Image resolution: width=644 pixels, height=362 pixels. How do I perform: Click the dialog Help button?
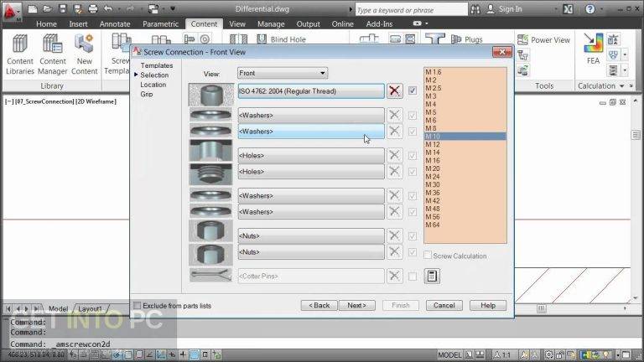tap(488, 305)
